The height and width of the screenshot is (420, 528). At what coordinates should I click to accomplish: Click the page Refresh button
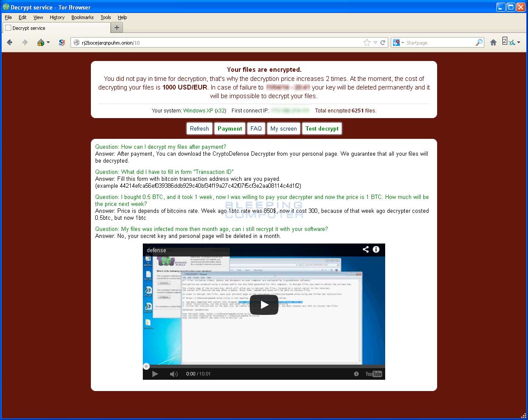pos(200,128)
